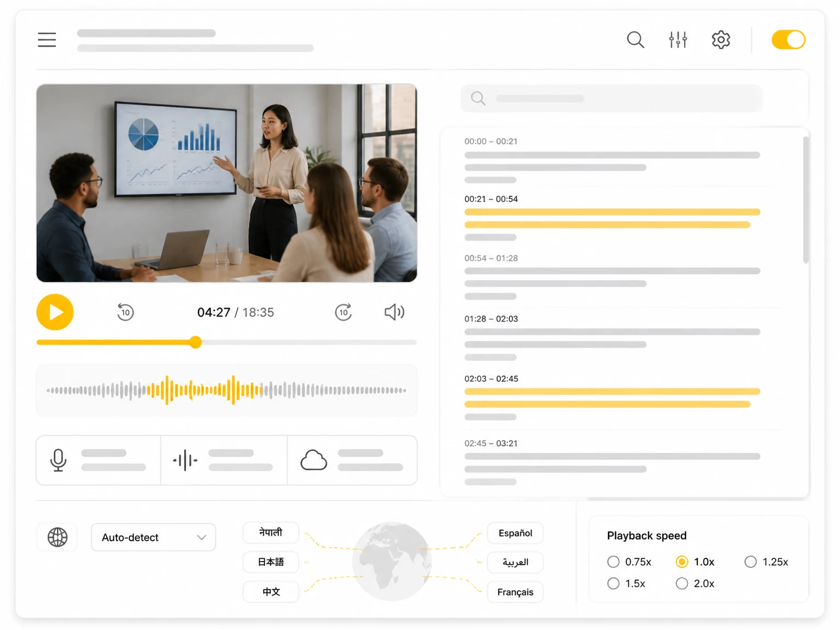The image size is (840, 630).
Task: Skip forward 10 seconds
Action: click(x=343, y=312)
